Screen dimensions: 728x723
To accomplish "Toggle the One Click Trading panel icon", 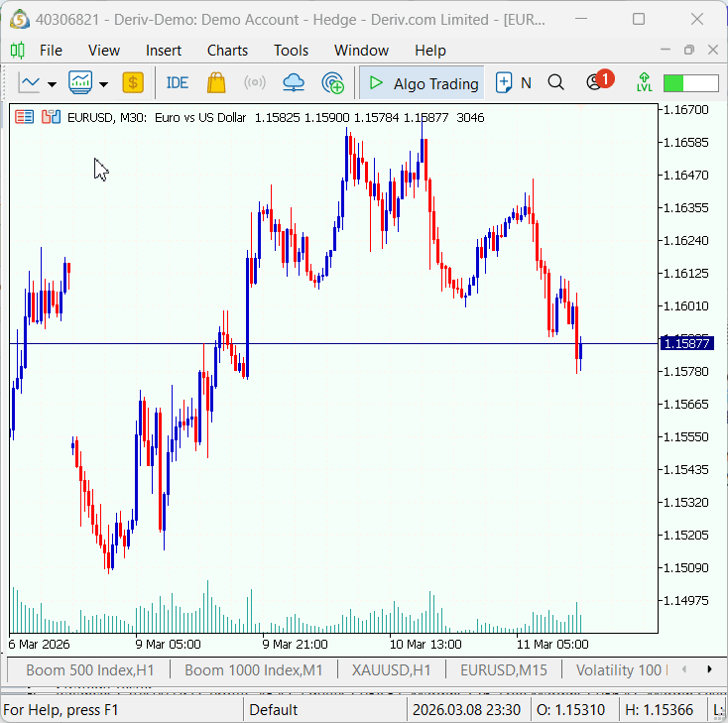I will [x=24, y=117].
